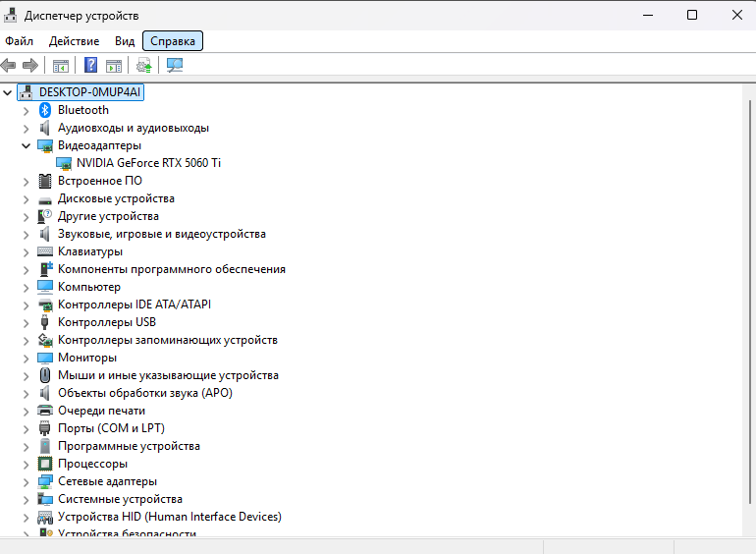Click the Update driver toolbar icon
This screenshot has height=554, width=756.
tap(143, 65)
